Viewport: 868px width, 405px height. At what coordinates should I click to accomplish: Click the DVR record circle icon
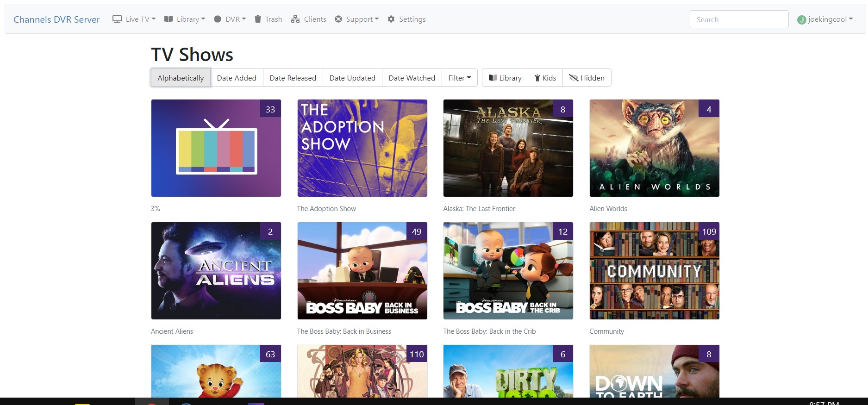point(218,19)
